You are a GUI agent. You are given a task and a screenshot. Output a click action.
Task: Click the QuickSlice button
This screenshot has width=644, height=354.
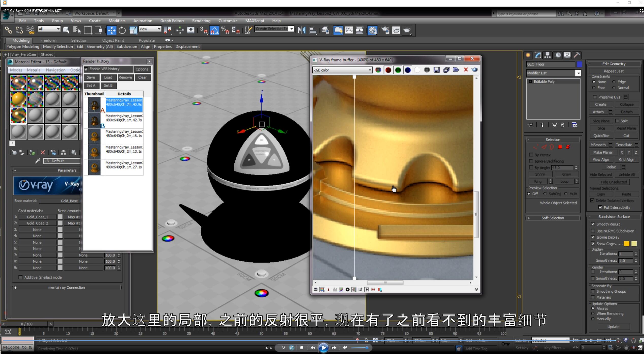click(601, 136)
